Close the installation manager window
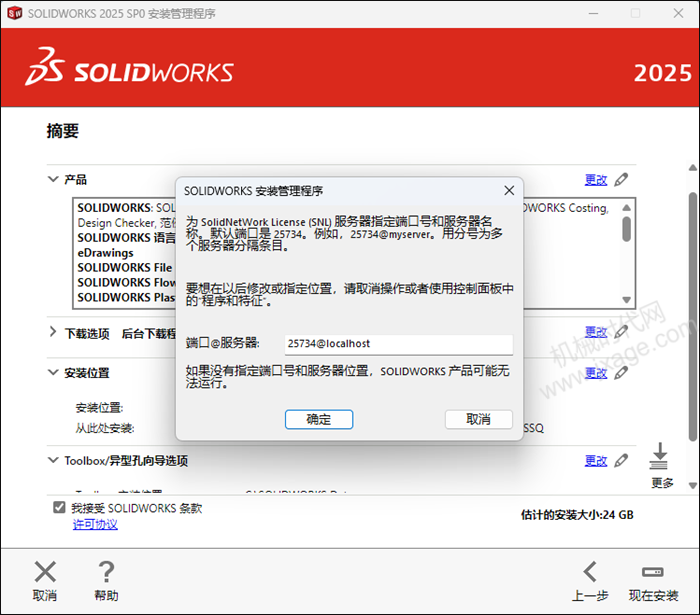The image size is (700, 615). click(679, 13)
